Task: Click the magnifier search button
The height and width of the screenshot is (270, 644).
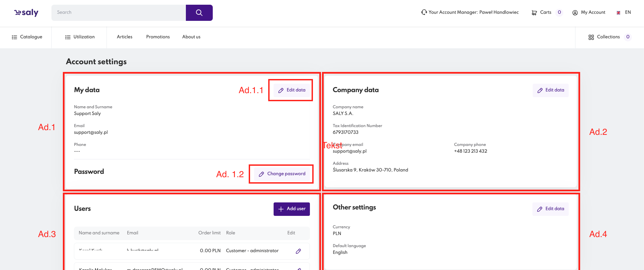Action: [x=199, y=13]
